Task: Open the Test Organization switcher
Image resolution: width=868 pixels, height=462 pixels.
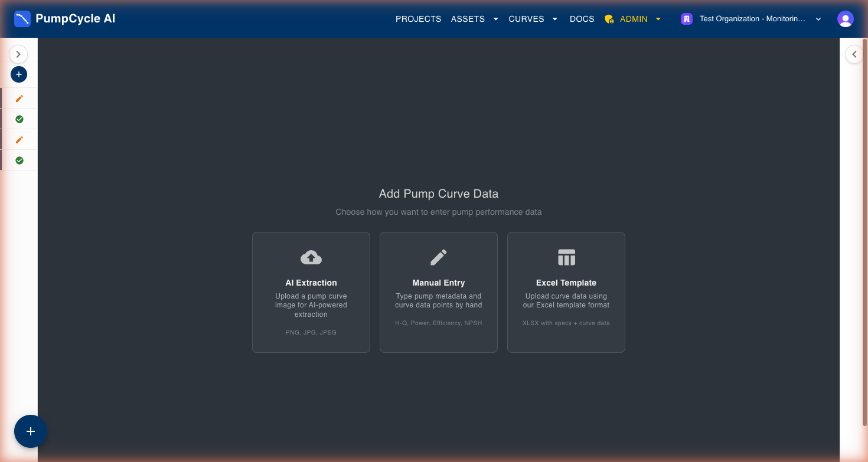Action: tap(751, 19)
